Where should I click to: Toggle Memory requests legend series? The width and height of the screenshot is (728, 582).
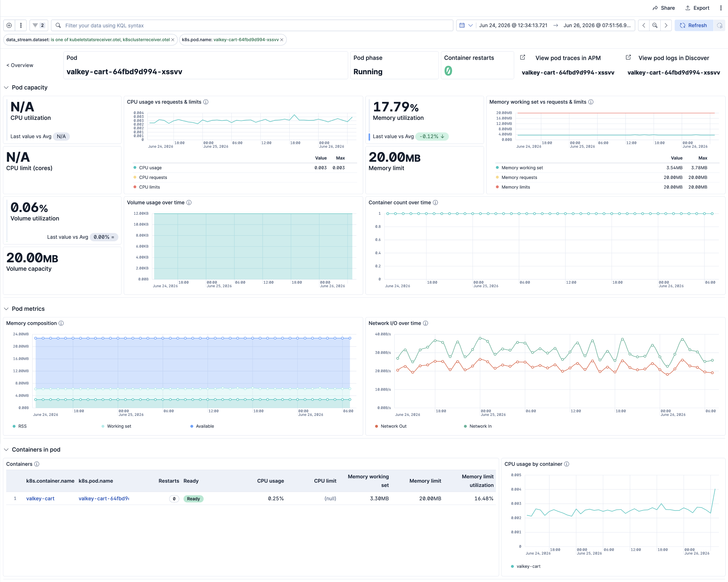tap(519, 177)
